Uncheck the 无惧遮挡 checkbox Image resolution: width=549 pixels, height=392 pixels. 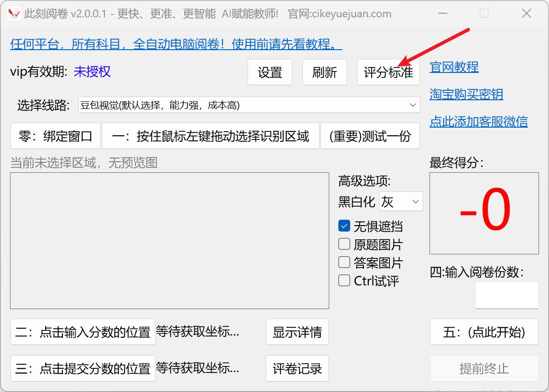tap(344, 226)
